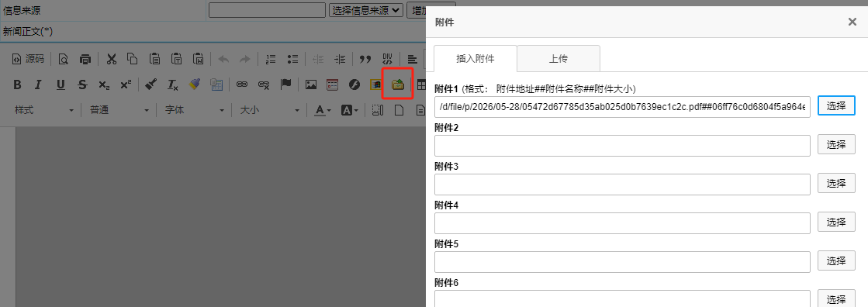
Task: Click the copy icon in the editor toolbar
Action: click(133, 59)
